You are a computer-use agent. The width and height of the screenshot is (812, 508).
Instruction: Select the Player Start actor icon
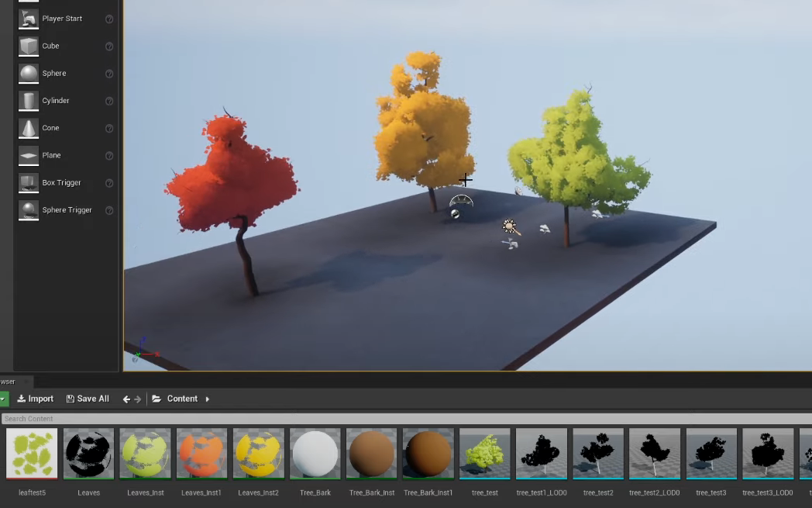(x=29, y=17)
